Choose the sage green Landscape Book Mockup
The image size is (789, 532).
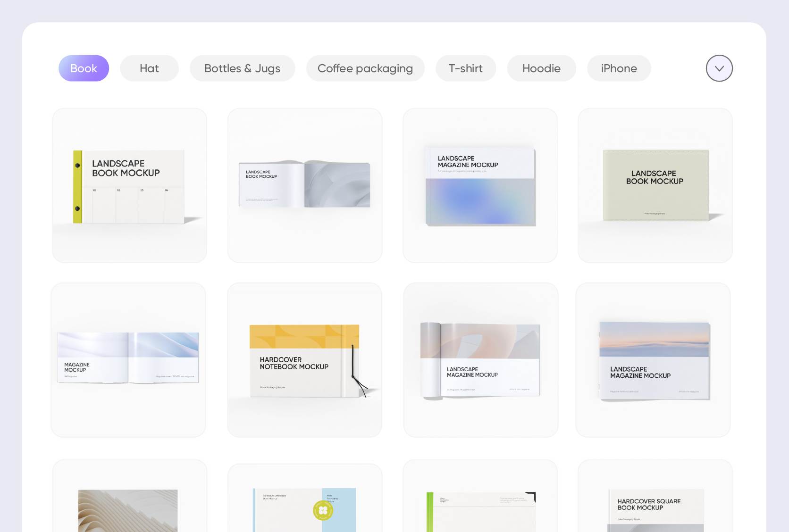click(655, 185)
